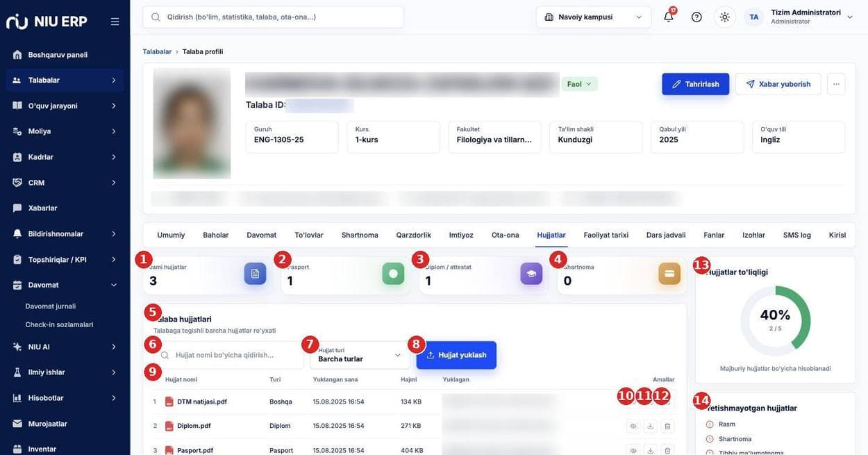Focus the top Qidirish search field
Screen dimensions: 868x455
click(273, 17)
